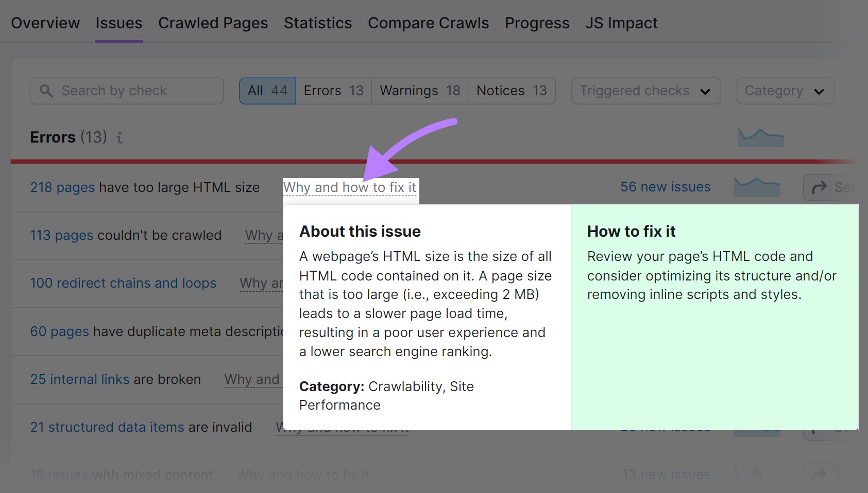
Task: View the 56 new issues
Action: pyautogui.click(x=665, y=187)
